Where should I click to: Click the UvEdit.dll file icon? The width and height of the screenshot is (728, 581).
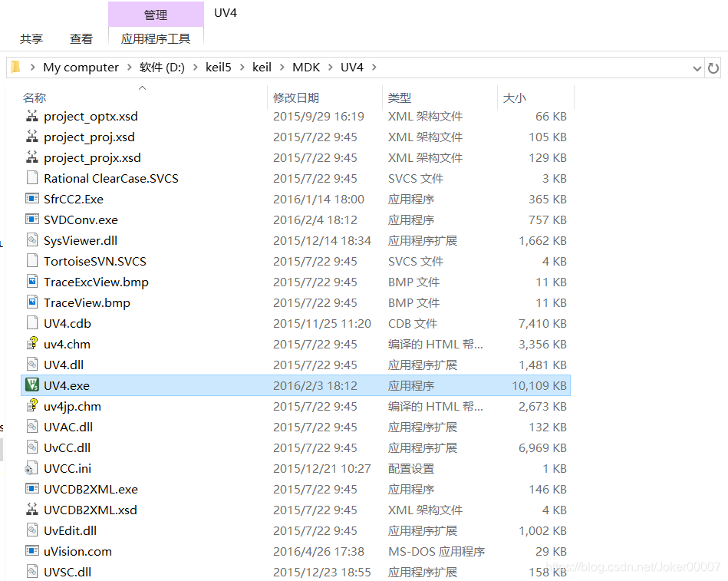(31, 530)
